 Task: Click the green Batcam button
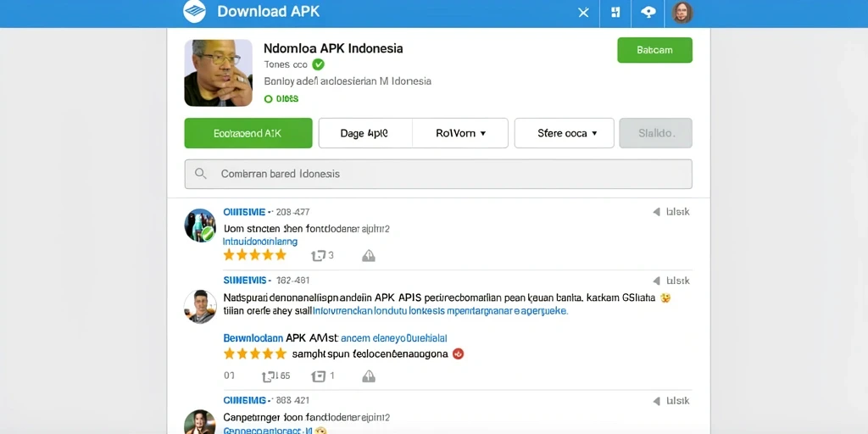(x=654, y=50)
